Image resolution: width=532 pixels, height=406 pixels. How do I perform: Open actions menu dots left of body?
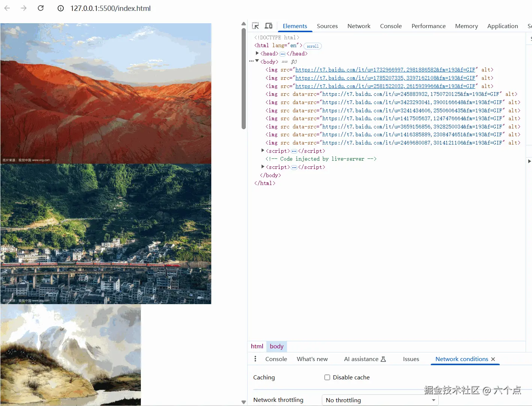tap(251, 61)
